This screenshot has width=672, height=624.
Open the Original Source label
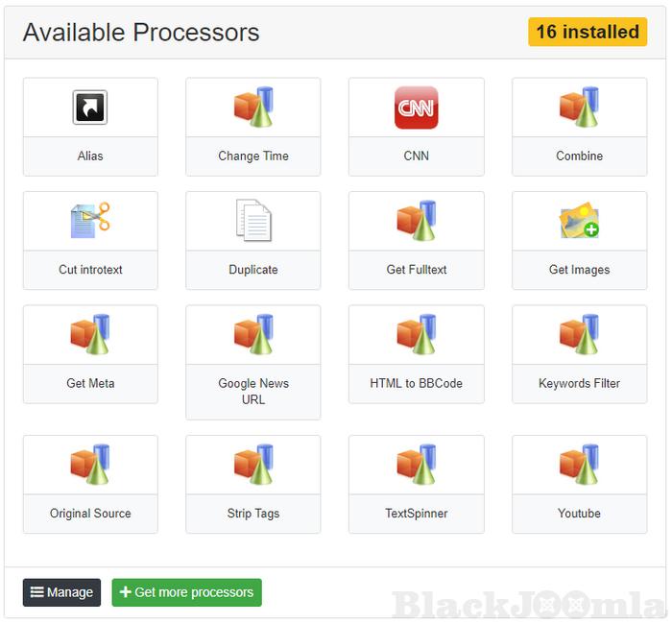tap(90, 514)
